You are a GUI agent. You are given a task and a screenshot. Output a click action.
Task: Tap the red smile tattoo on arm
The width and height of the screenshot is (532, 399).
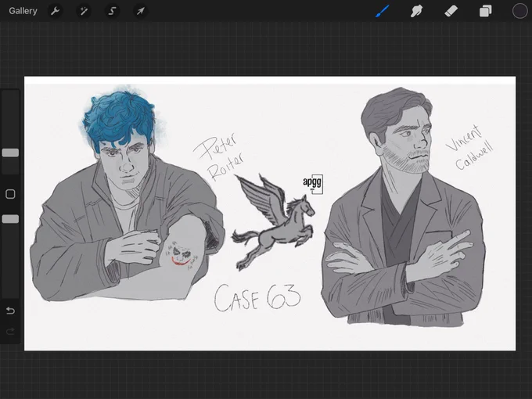[181, 261]
